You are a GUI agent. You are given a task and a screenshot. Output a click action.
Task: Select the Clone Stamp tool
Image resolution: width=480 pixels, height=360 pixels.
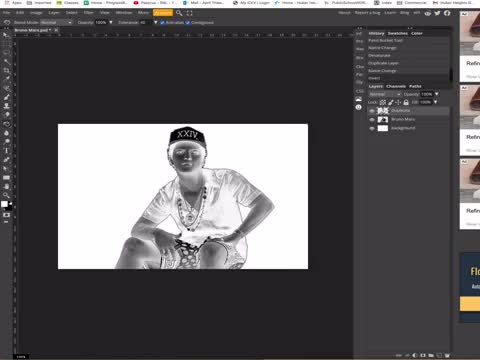coord(6,106)
